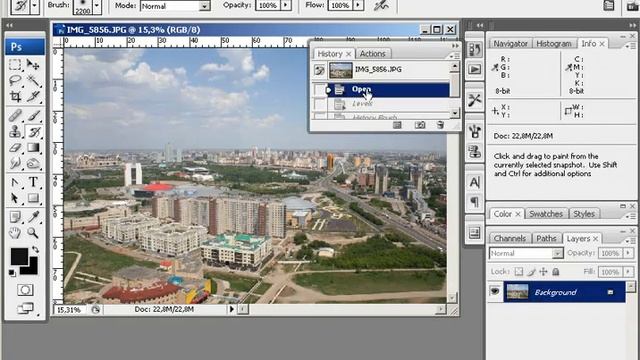Select the Crop tool

tap(15, 96)
